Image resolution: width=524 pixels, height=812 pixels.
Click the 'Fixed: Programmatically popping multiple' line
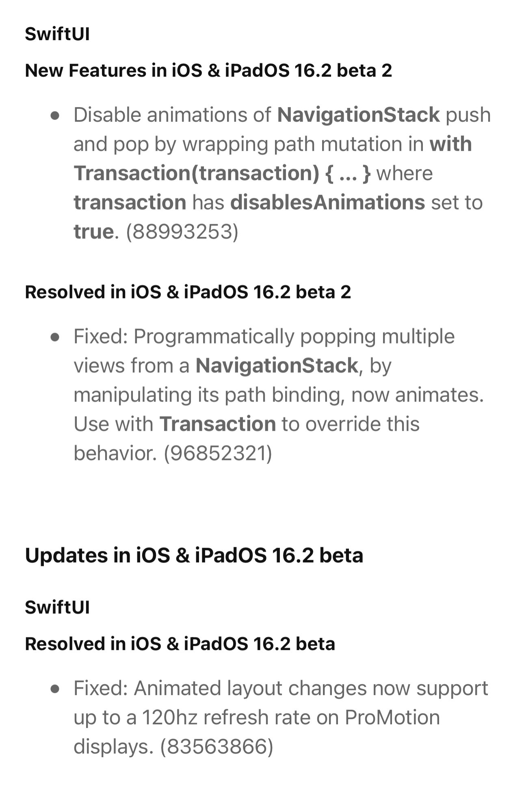pyautogui.click(x=264, y=337)
